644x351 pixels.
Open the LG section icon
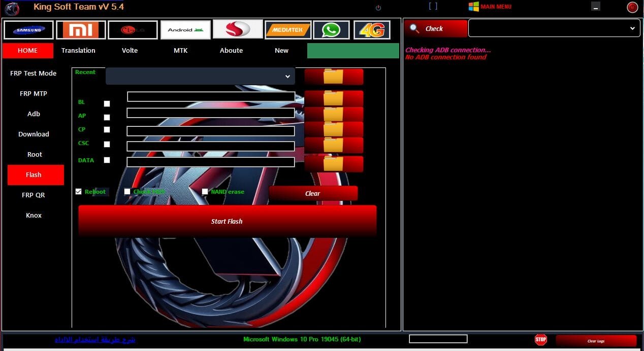click(x=133, y=29)
